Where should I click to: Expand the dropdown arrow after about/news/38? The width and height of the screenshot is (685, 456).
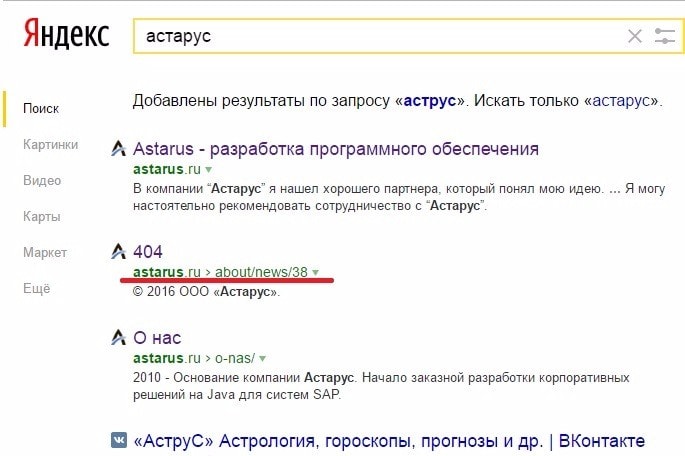click(x=315, y=273)
